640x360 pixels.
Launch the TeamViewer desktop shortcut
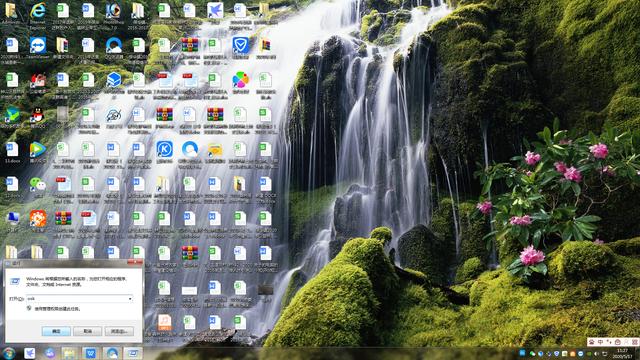[38, 45]
